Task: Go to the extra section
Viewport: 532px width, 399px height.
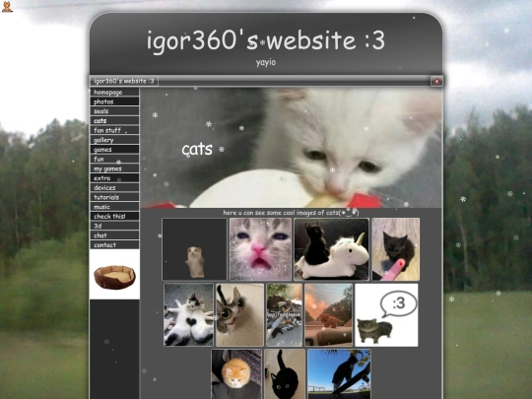Action: 114,177
